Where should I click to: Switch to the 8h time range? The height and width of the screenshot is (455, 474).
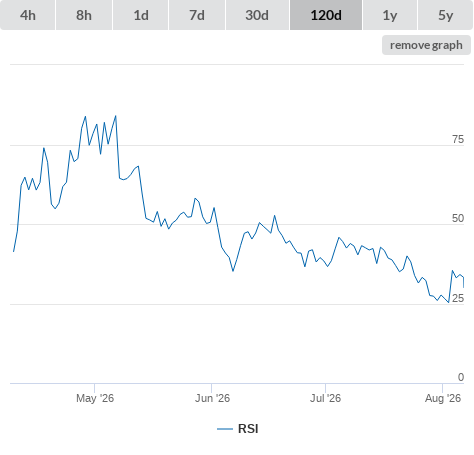(84, 15)
